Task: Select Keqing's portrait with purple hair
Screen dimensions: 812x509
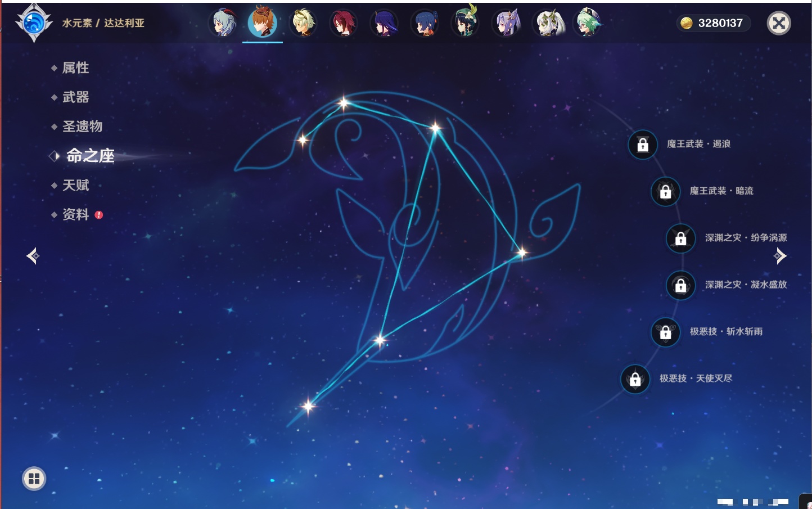Action: 506,24
